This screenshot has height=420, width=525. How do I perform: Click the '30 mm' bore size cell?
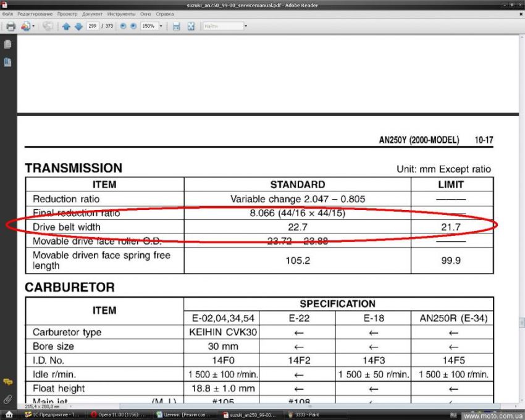(x=222, y=346)
